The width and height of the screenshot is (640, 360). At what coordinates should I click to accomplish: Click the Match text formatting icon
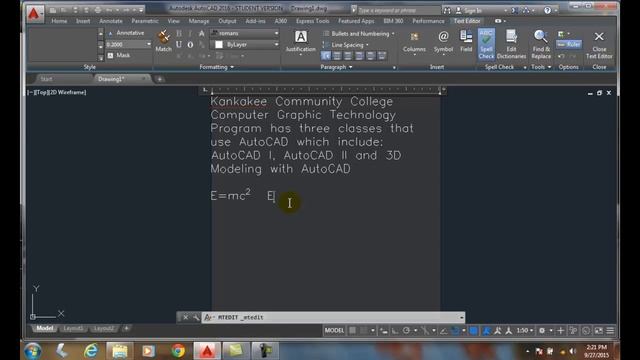[x=163, y=41]
